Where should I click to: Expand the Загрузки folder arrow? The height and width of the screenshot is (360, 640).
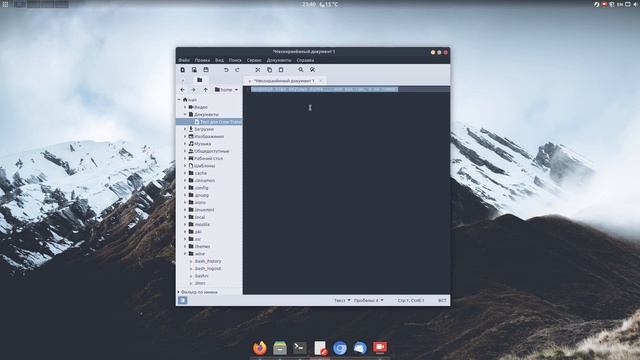pos(185,129)
